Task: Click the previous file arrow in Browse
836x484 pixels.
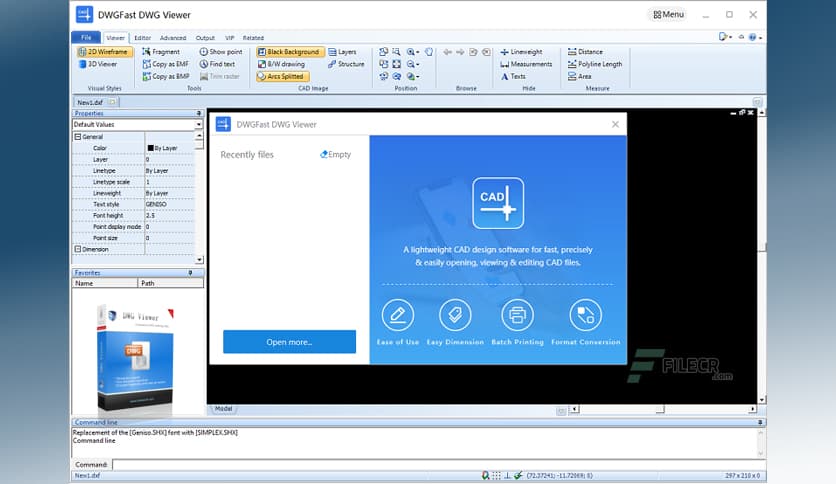Action: click(x=447, y=52)
